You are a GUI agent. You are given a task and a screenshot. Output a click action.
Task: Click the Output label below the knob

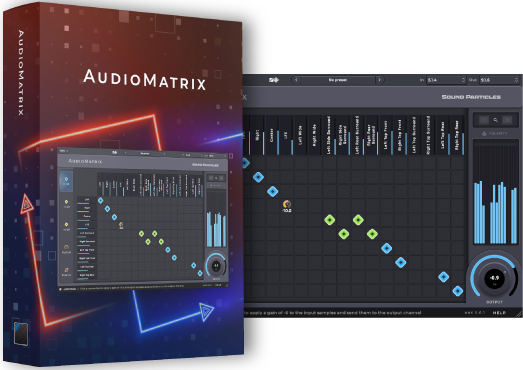[494, 302]
